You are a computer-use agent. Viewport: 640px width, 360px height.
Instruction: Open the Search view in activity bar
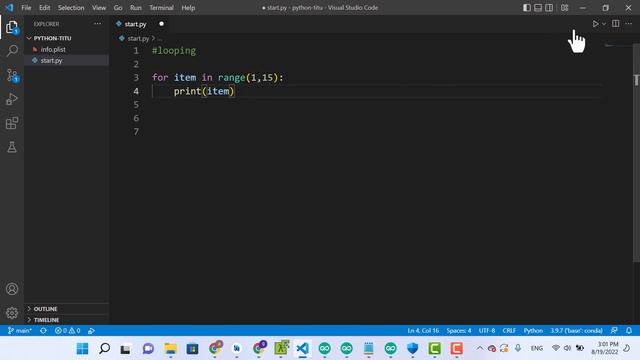(12, 51)
